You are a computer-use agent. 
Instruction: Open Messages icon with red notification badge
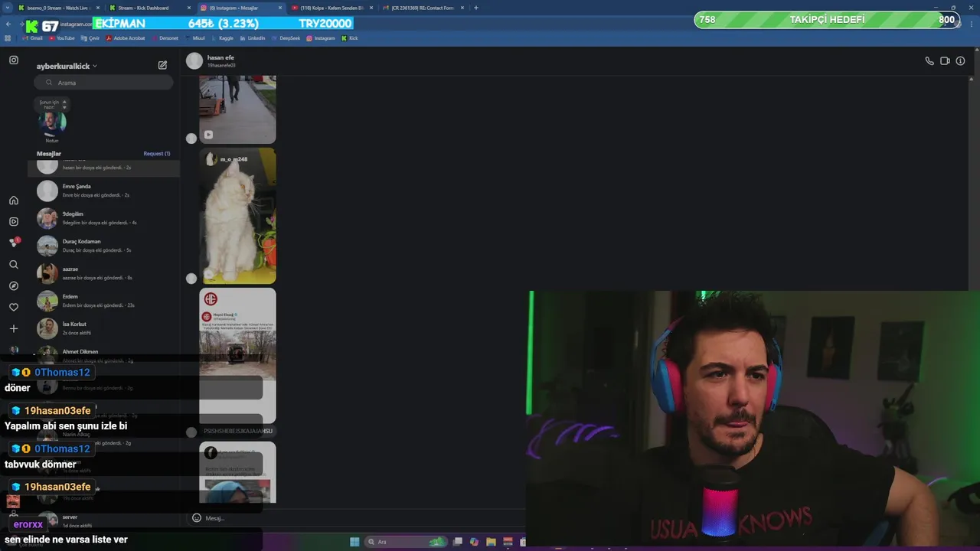pyautogui.click(x=14, y=243)
